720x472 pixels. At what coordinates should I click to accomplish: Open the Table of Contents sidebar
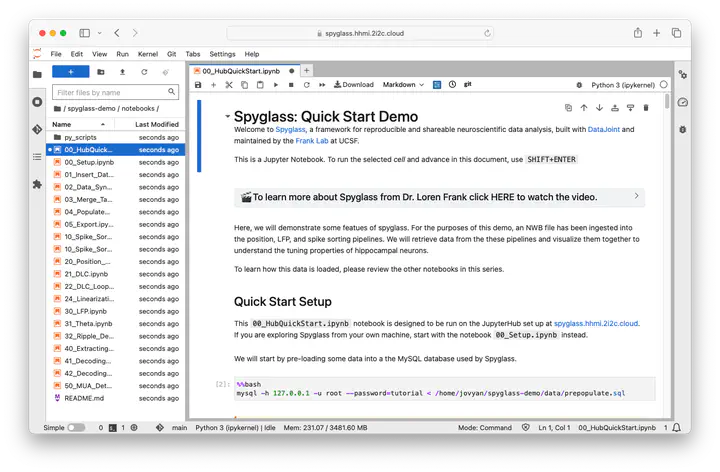[x=37, y=157]
